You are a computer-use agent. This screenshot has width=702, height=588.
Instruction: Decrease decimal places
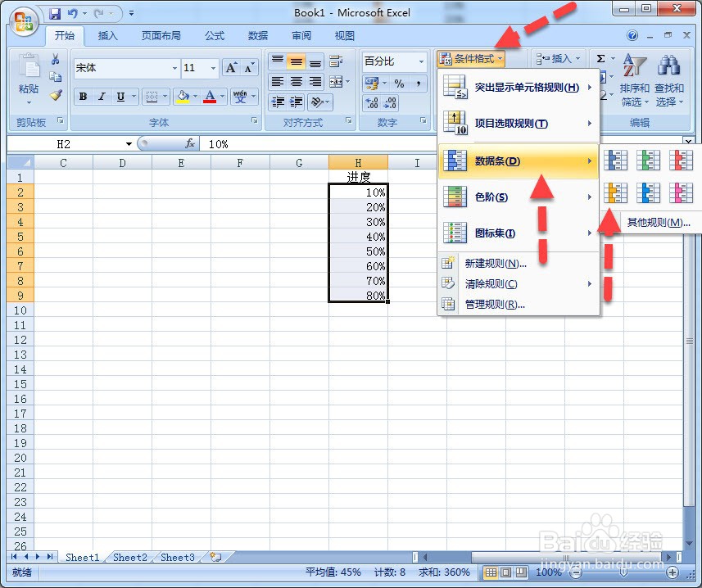[x=390, y=103]
